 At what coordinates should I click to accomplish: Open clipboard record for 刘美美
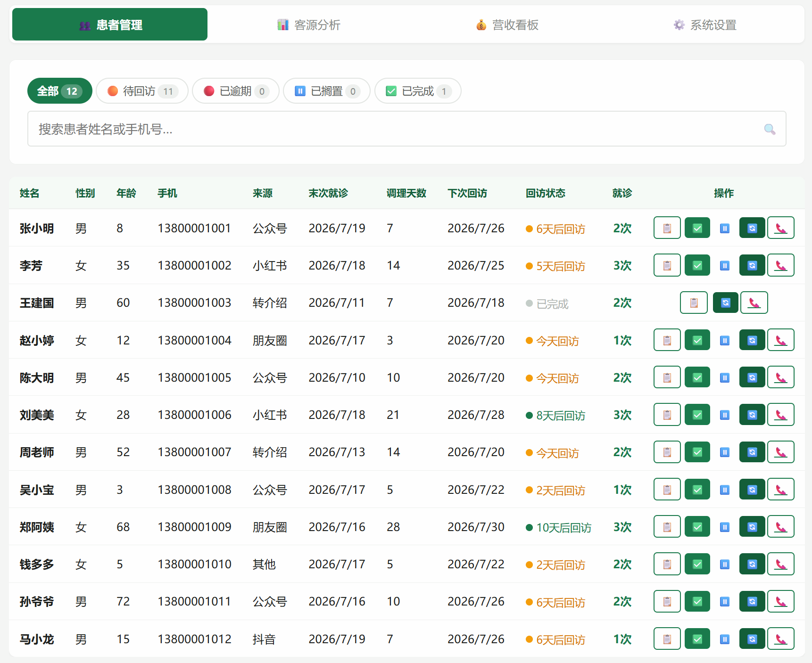[x=667, y=415]
